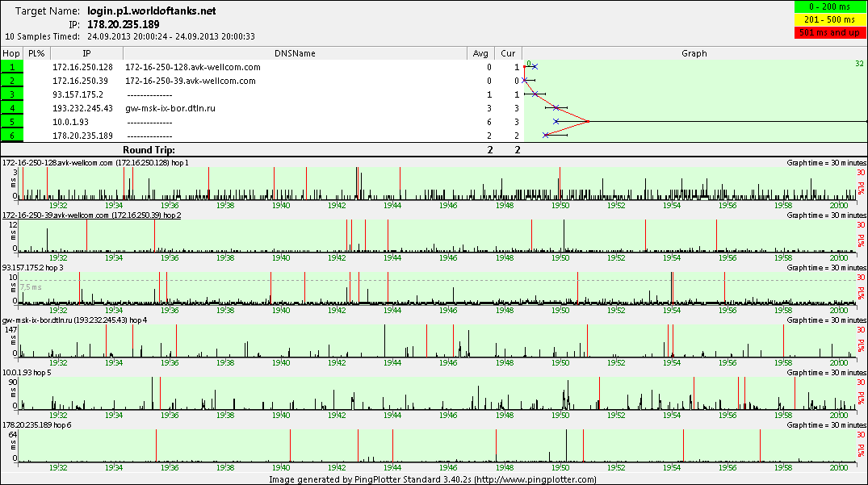Click IP 178.20.235.189 in the hop 6 table row

tap(82, 136)
